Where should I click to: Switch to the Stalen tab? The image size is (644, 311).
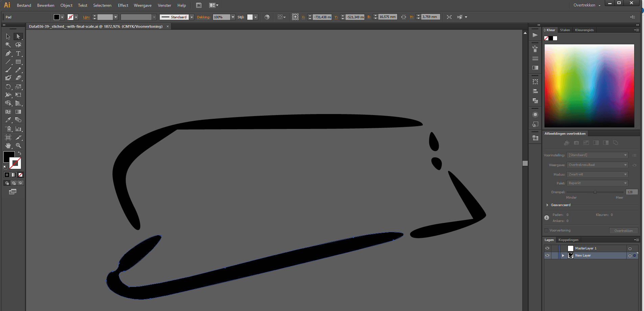pyautogui.click(x=565, y=30)
